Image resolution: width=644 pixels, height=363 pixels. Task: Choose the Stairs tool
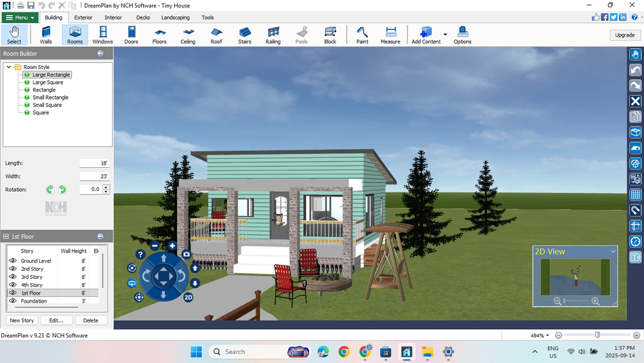click(244, 35)
